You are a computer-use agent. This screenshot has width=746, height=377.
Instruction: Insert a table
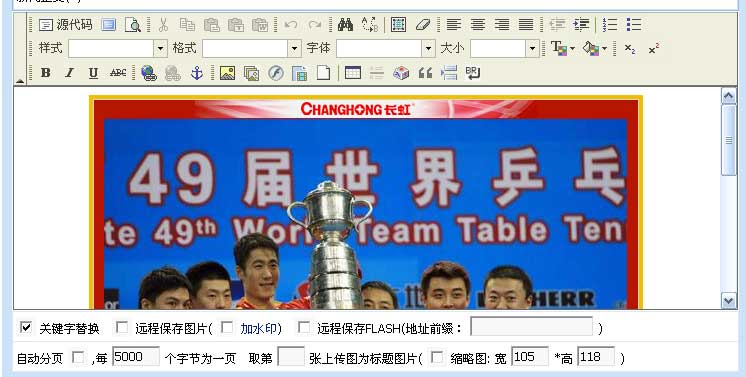[x=353, y=73]
